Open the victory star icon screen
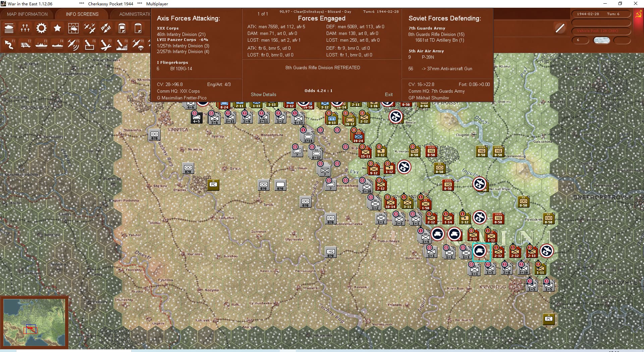This screenshot has height=352, width=644. point(57,28)
